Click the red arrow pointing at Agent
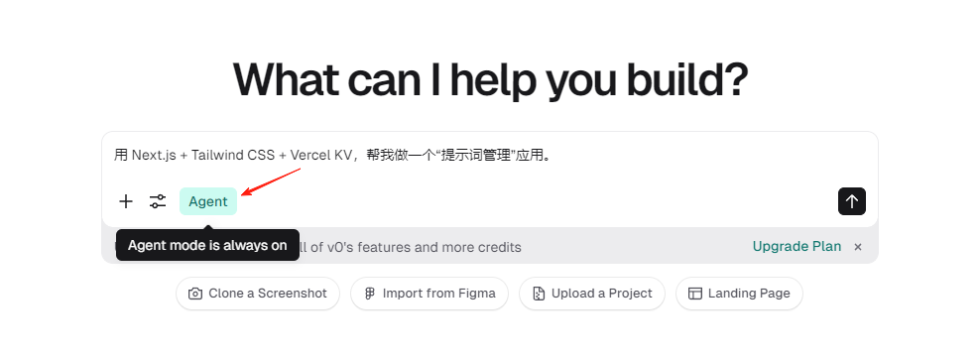Image resolution: width=980 pixels, height=359 pixels. 271,181
